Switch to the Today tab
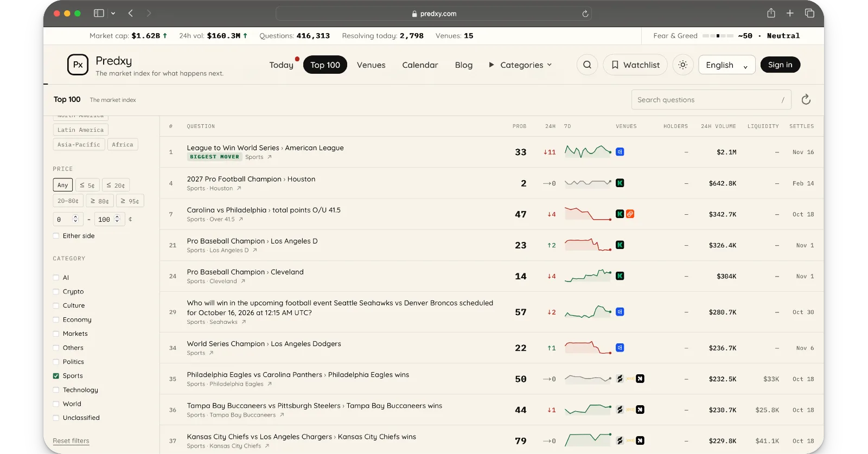 point(281,65)
